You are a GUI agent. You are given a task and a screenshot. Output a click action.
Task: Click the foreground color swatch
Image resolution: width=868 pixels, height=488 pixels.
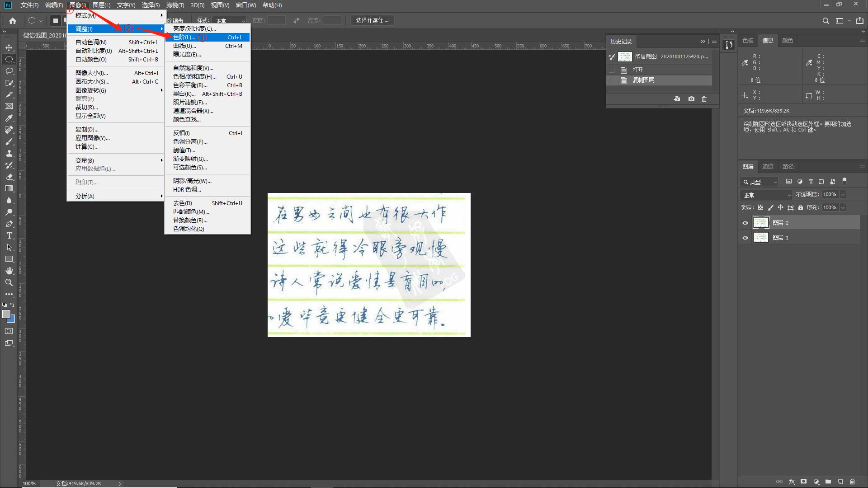[6, 314]
